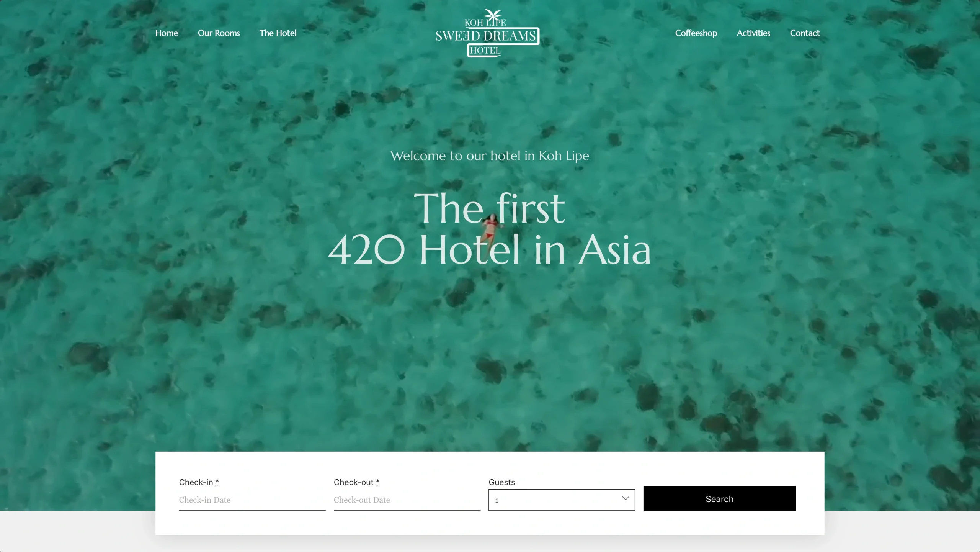This screenshot has width=980, height=552.
Task: Go to Our Rooms page
Action: 219,33
